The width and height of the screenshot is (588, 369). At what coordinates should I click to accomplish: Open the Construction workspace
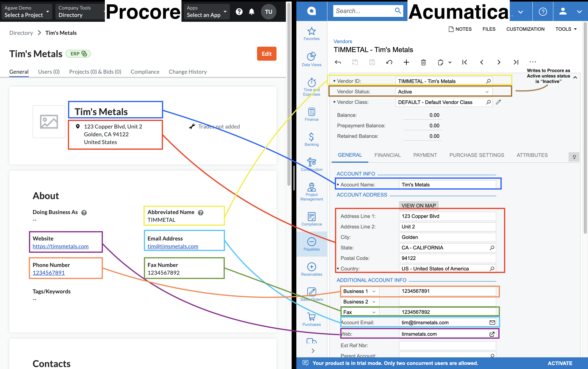pyautogui.click(x=311, y=165)
